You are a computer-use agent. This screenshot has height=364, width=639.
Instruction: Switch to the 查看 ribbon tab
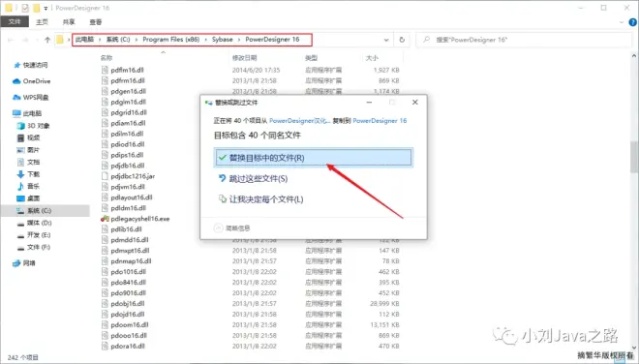point(95,22)
